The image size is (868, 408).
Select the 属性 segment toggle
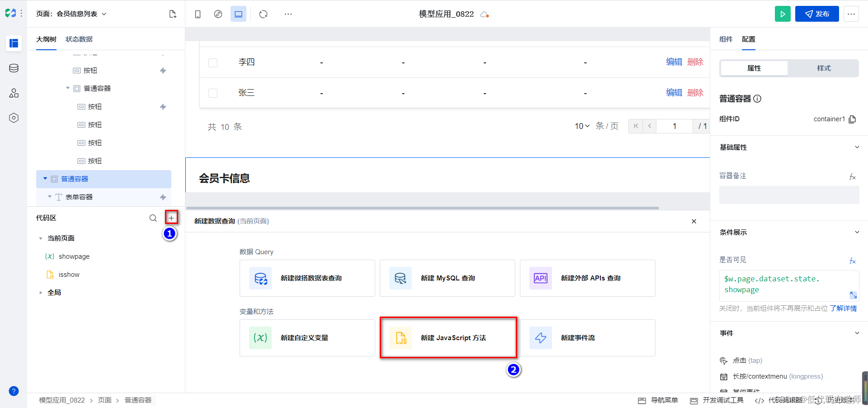pos(754,68)
